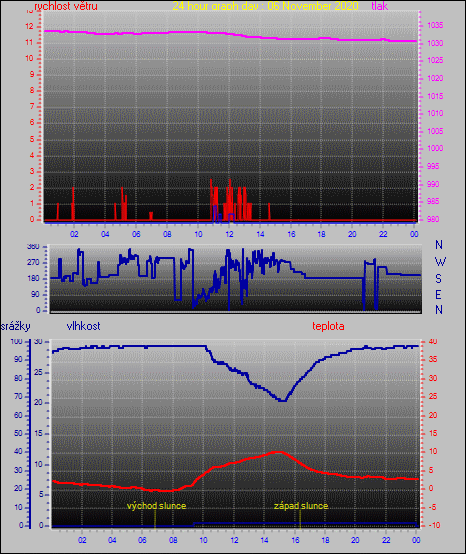Screen dimensions: 466x554
Task: Click the red 'teplota' temperature label
Action: point(328,326)
